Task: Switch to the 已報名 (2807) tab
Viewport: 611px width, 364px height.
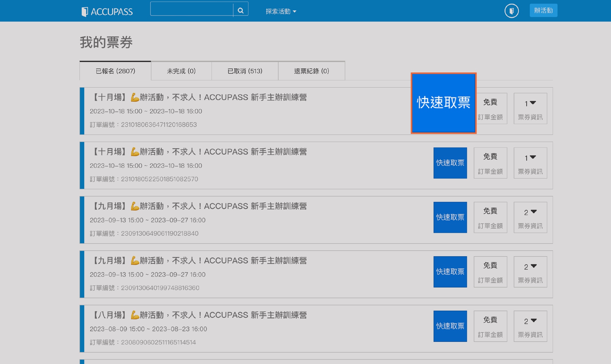Action: click(115, 71)
